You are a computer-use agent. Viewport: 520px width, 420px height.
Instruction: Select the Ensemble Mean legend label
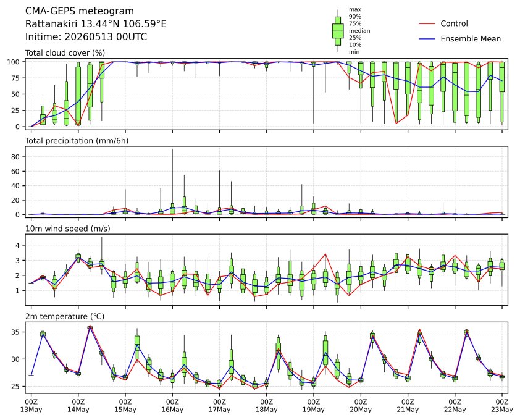pos(471,39)
